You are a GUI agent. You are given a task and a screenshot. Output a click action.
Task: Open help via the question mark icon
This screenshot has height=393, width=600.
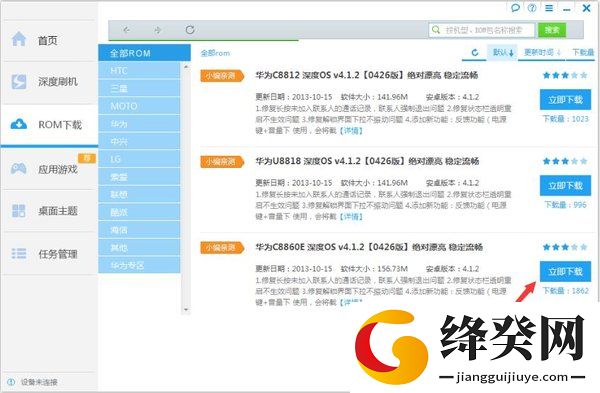click(x=532, y=8)
